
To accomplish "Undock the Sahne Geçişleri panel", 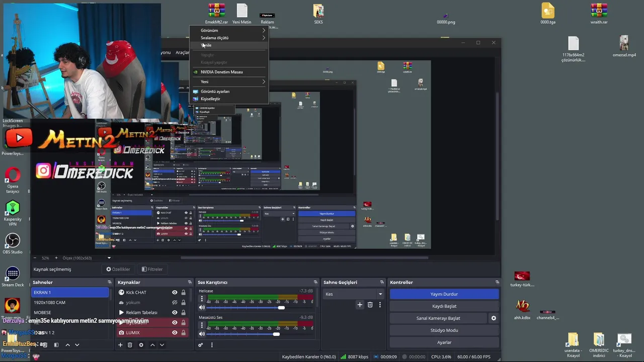I will click(382, 283).
